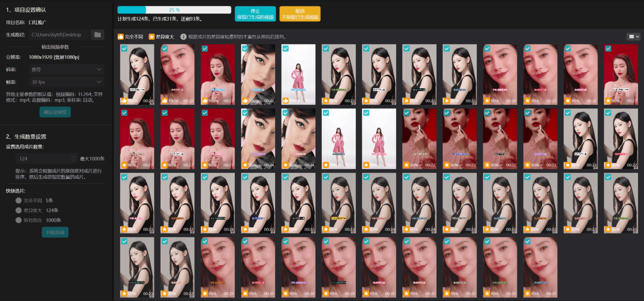Click the 停止 保留已生成的视频 button
The height and width of the screenshot is (301, 644).
pos(255,14)
